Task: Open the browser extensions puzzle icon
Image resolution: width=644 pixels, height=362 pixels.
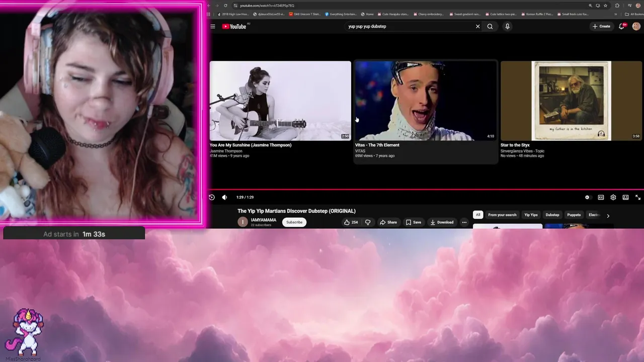Action: (x=617, y=6)
